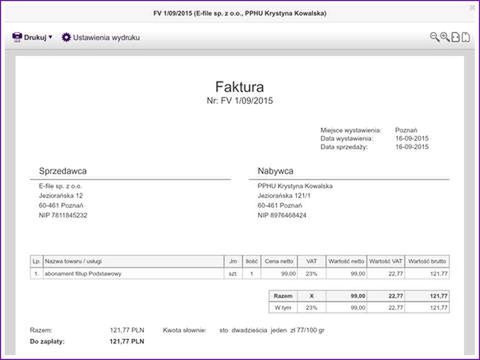Click the Jm column header
This screenshot has width=480, height=360.
233,261
